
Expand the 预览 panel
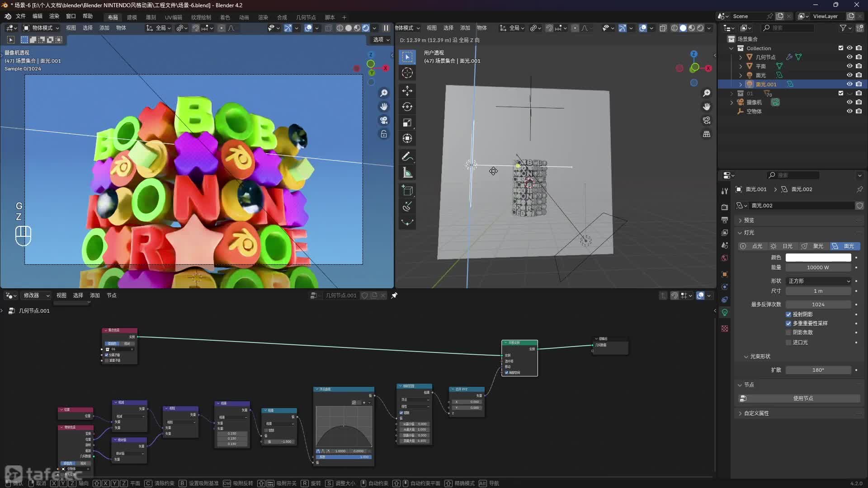coord(749,221)
